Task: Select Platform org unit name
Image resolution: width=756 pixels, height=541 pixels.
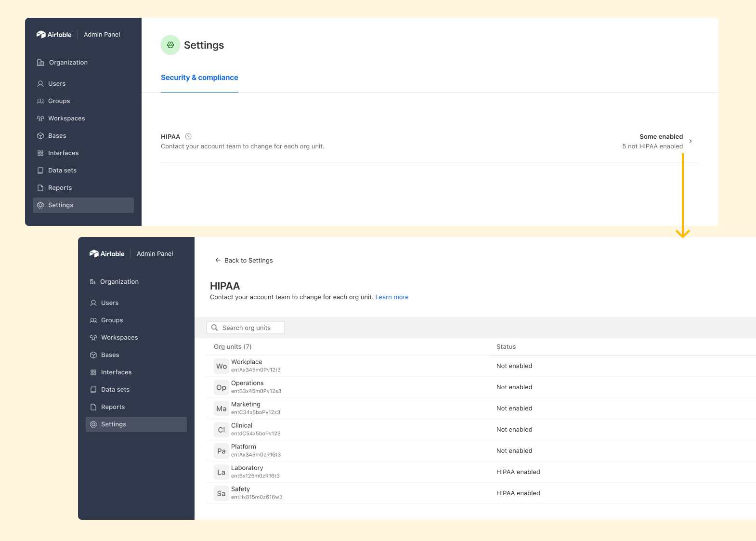Action: pos(244,447)
